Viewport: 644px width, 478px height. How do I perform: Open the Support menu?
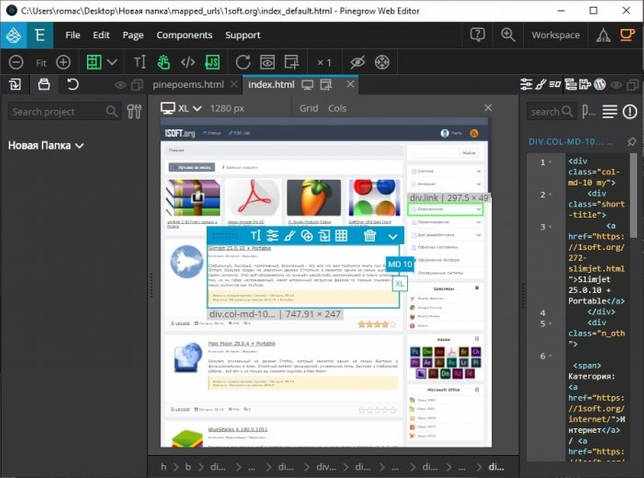point(243,35)
